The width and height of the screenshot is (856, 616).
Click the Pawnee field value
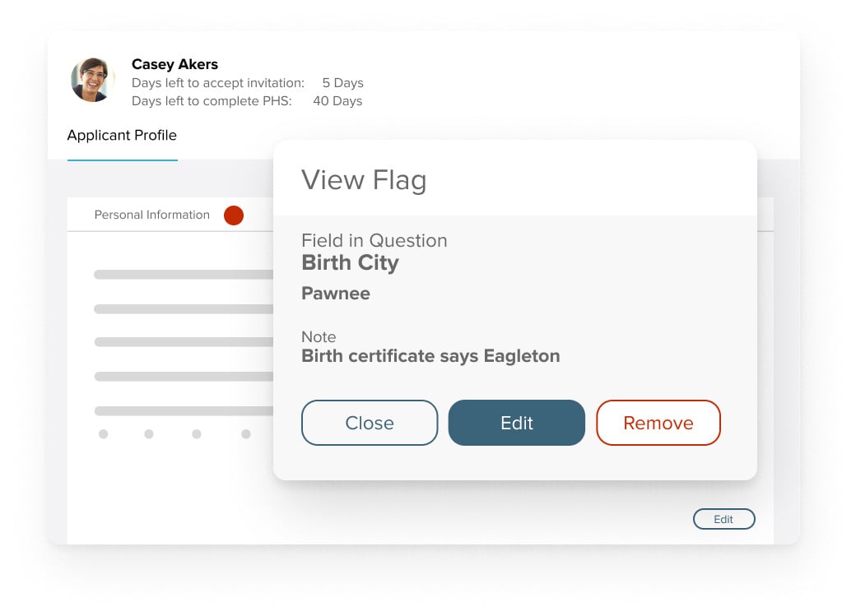pyautogui.click(x=335, y=293)
